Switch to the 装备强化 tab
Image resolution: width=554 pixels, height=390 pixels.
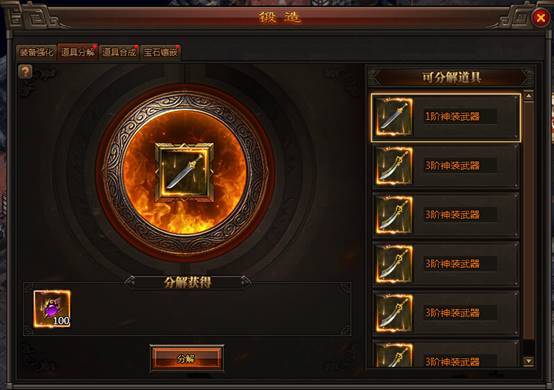[x=36, y=52]
